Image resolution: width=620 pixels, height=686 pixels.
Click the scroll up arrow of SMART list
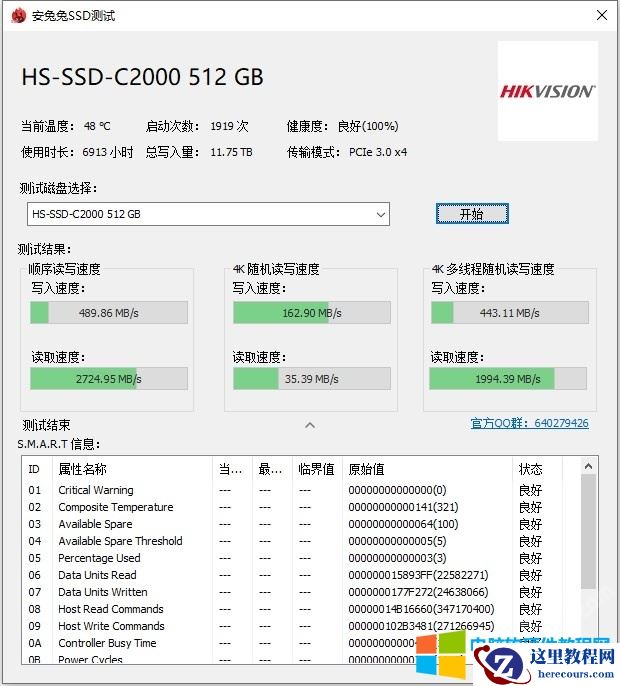point(588,466)
